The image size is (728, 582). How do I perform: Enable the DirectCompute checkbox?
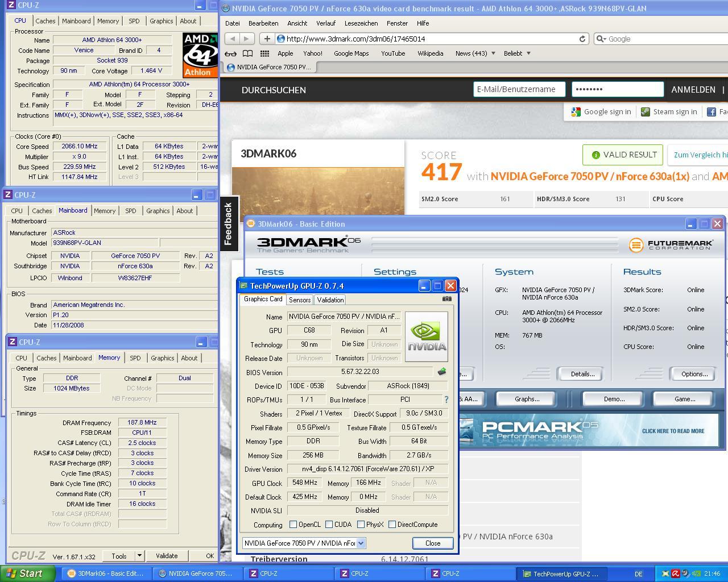coord(392,525)
